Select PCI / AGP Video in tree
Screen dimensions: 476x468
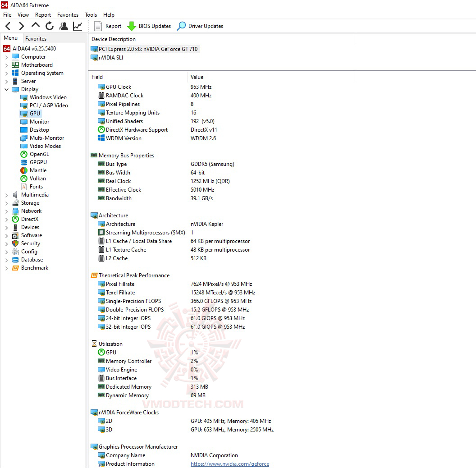tap(44, 106)
